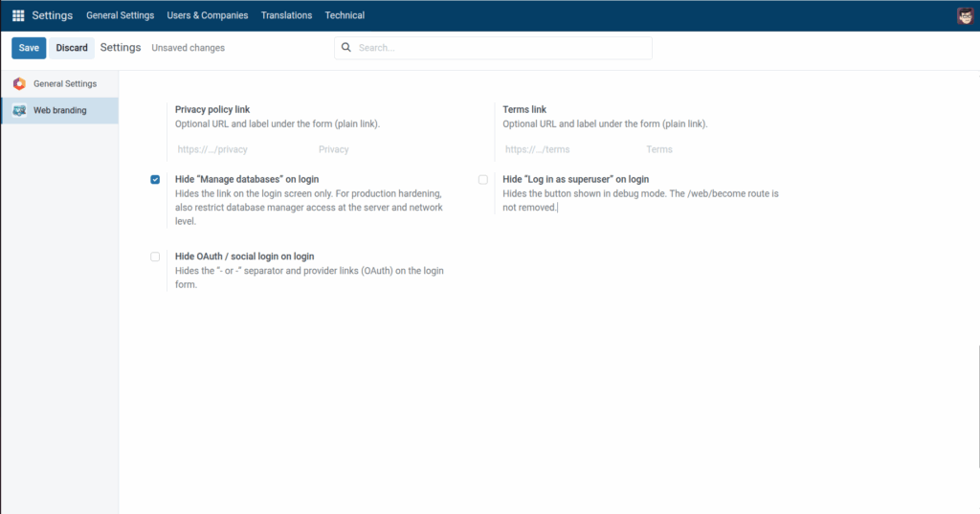Tick Hide OAuth / social login checkbox
Image resolution: width=980 pixels, height=514 pixels.
point(155,257)
